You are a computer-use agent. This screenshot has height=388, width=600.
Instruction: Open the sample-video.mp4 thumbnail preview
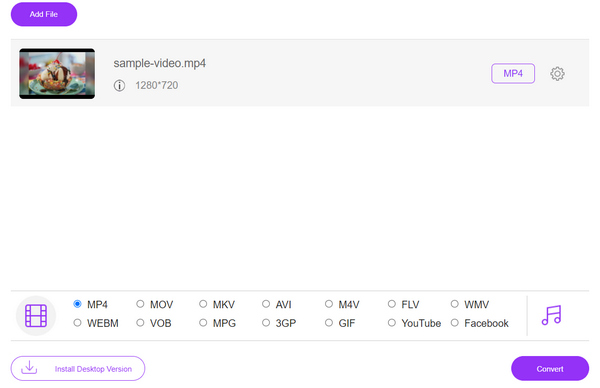57,73
